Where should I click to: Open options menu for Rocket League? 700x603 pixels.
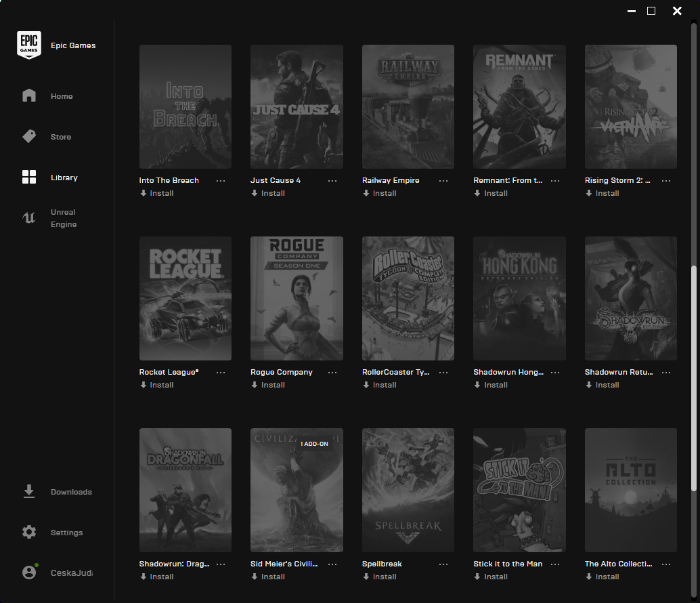click(221, 373)
